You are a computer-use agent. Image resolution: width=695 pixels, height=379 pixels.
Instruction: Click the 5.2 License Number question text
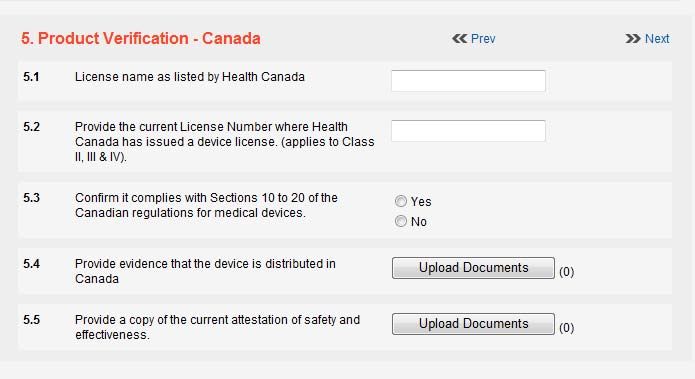[224, 141]
